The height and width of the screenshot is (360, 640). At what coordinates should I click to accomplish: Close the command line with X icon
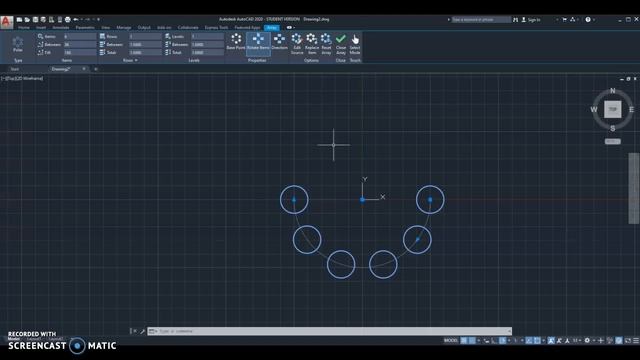[x=135, y=331]
